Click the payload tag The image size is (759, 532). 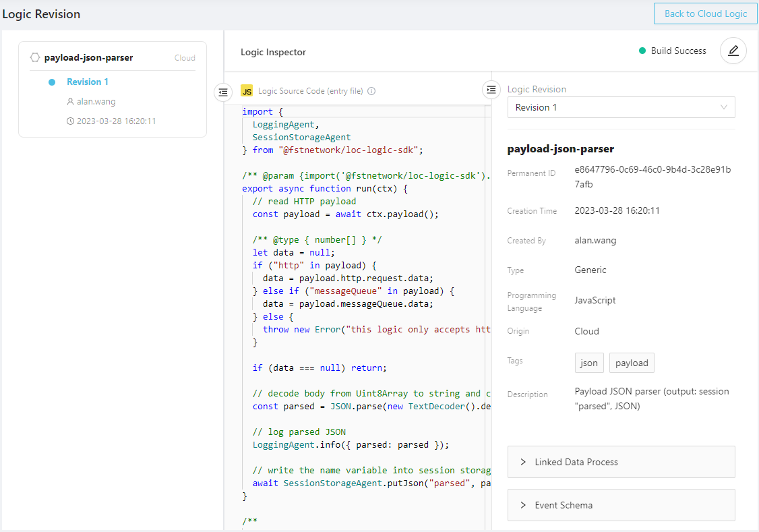[632, 363]
